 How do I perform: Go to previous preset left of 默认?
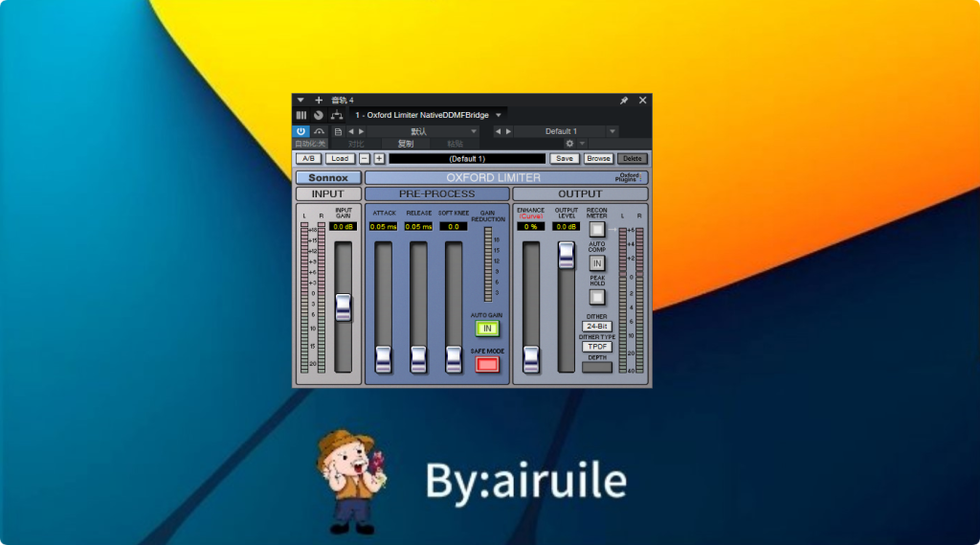350,131
